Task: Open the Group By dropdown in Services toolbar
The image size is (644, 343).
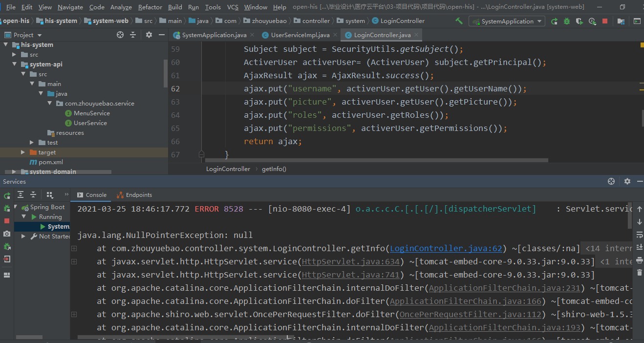Action: pyautogui.click(x=49, y=194)
